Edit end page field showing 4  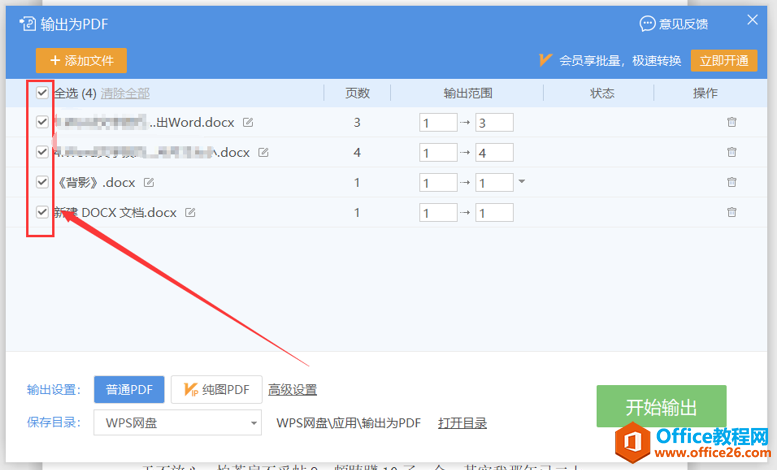click(x=494, y=153)
